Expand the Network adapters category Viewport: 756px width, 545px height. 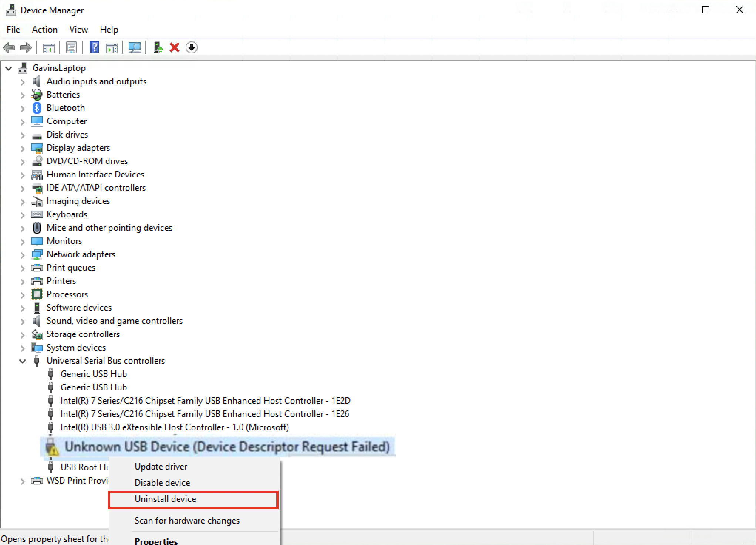tap(23, 255)
